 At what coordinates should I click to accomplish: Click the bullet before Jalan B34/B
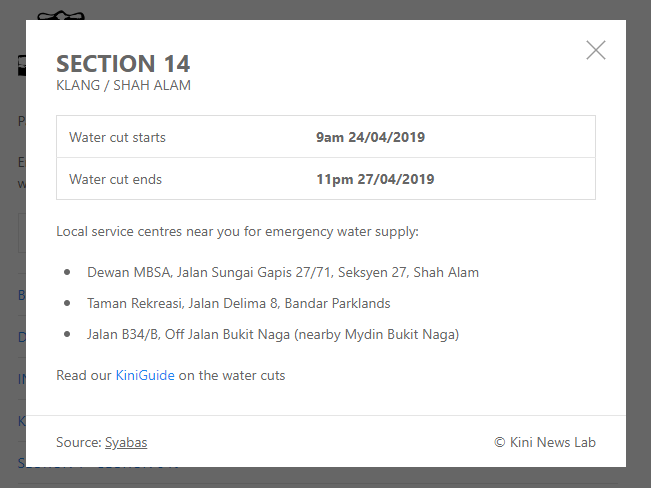(x=67, y=334)
